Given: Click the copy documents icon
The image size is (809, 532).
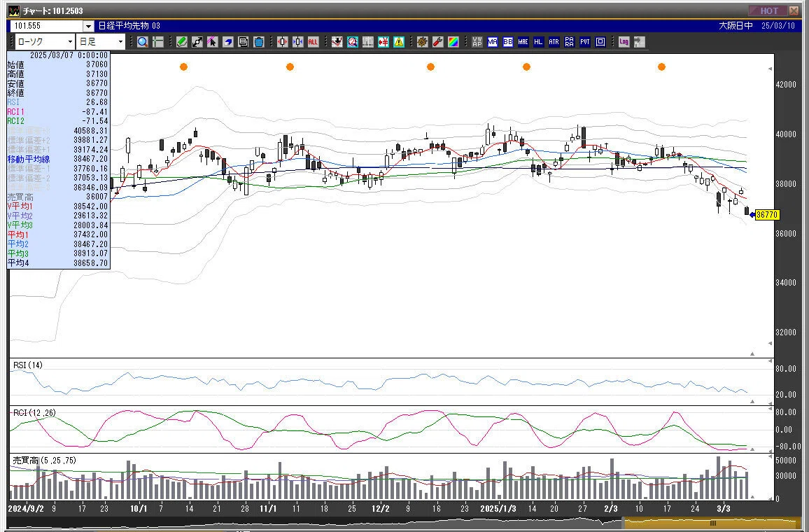Looking at the screenshot, I should (x=243, y=42).
